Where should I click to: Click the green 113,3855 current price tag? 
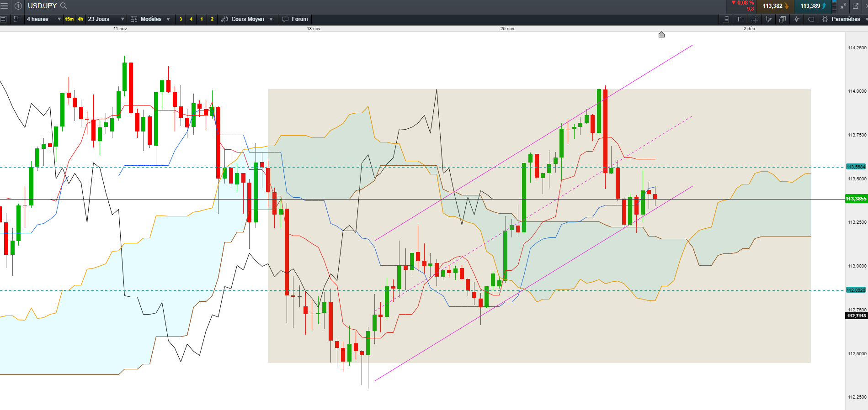tap(856, 199)
